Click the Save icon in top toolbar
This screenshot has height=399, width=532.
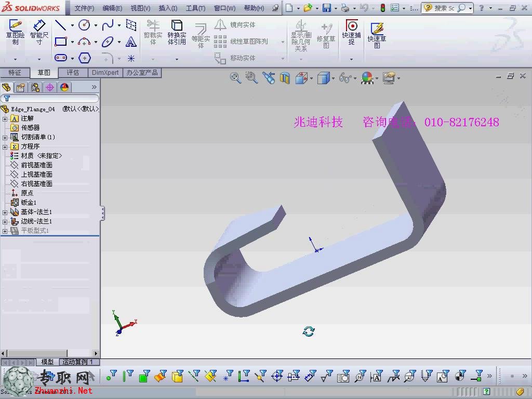[326, 8]
